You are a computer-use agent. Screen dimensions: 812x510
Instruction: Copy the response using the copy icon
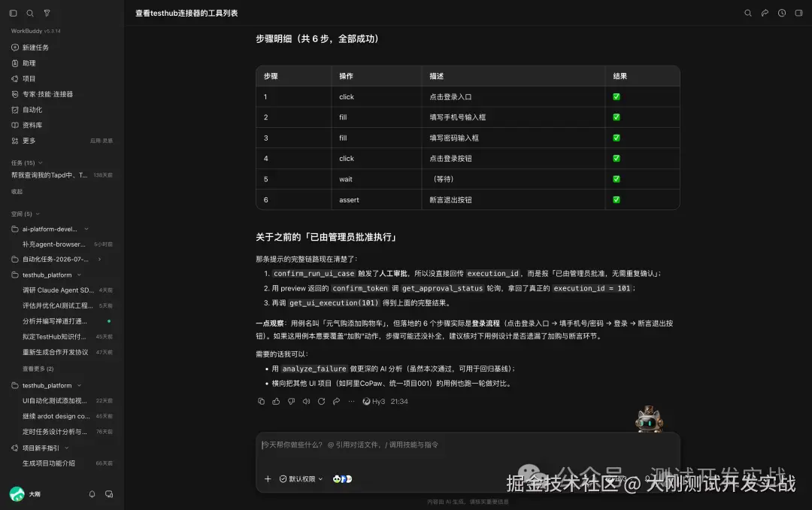(261, 401)
